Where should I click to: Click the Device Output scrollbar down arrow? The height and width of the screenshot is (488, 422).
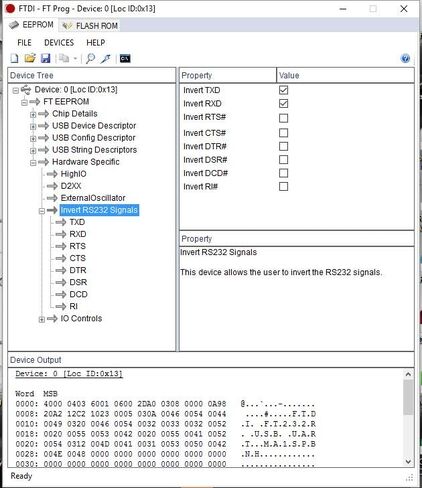point(408,462)
